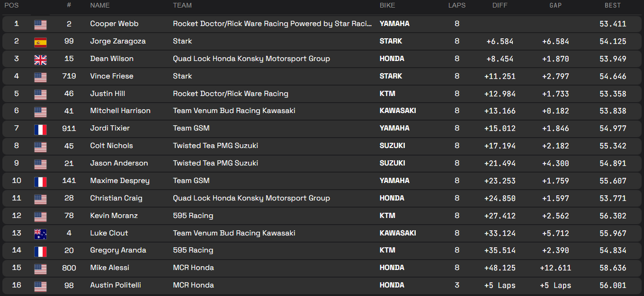
Task: Click the BEST column header
Action: 613,6
